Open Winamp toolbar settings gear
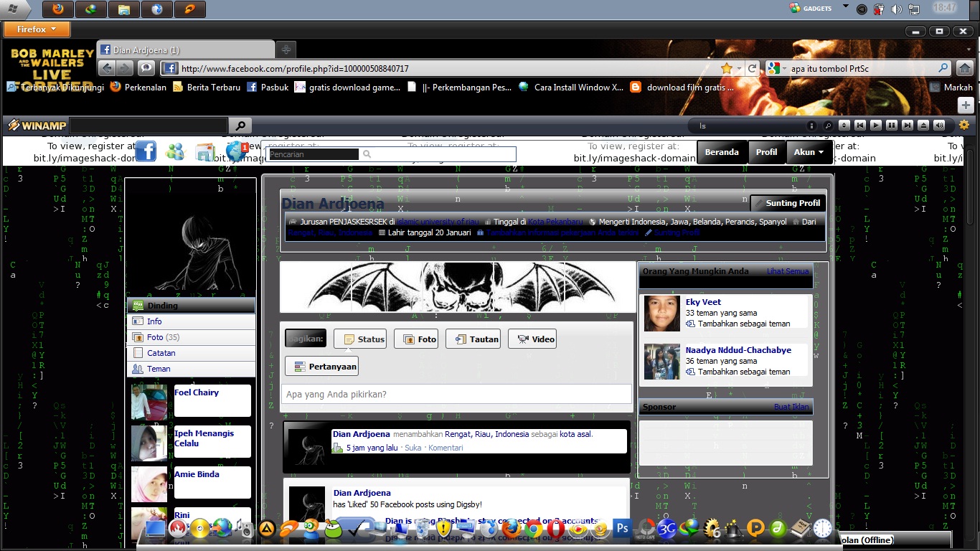This screenshot has width=980, height=551. [964, 125]
